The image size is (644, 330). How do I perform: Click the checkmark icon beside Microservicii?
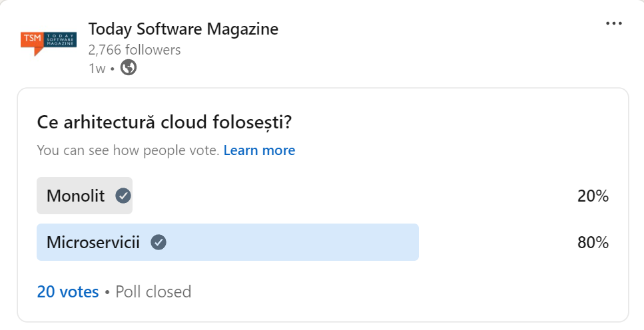159,242
